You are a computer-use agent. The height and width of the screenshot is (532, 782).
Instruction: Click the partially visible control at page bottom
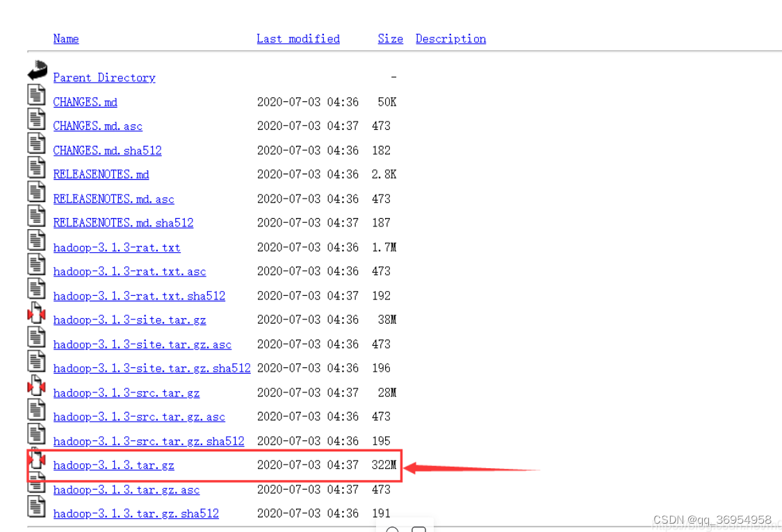click(405, 529)
